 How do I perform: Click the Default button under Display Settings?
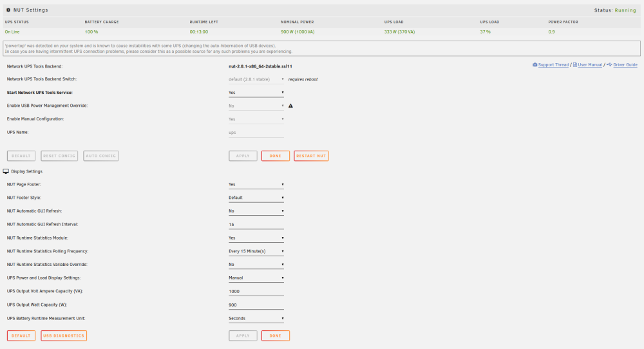click(21, 336)
